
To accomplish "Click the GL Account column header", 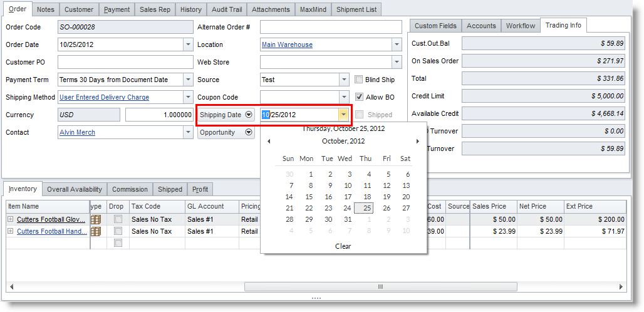I will pos(212,207).
